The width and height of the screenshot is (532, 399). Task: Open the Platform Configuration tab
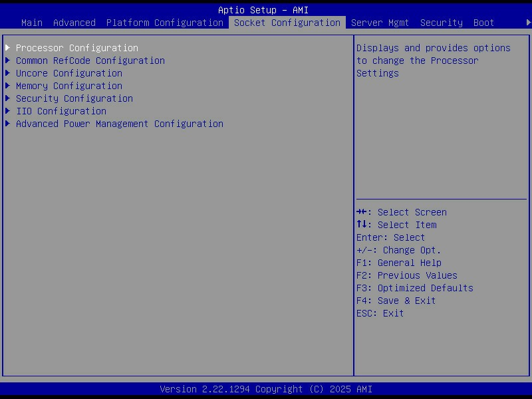[165, 23]
